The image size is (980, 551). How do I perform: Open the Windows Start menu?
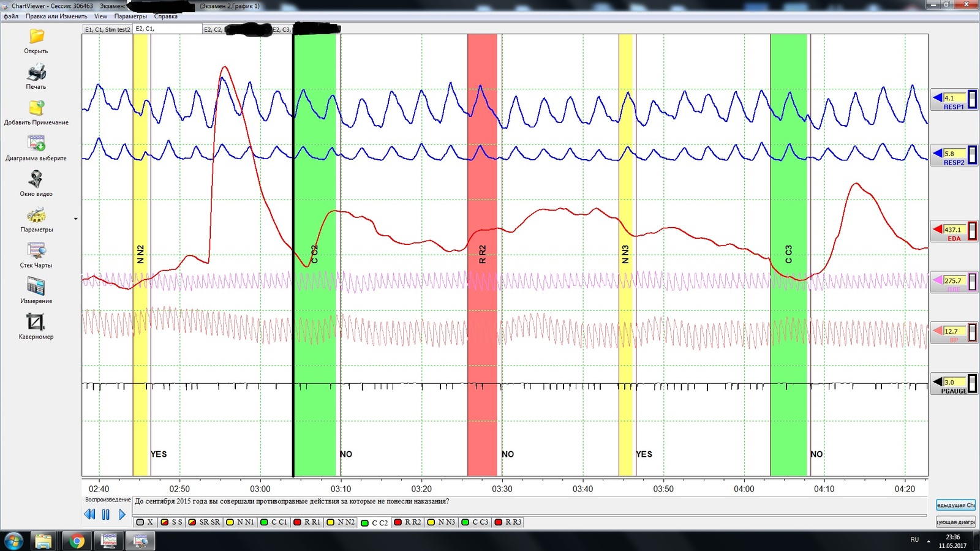click(13, 541)
